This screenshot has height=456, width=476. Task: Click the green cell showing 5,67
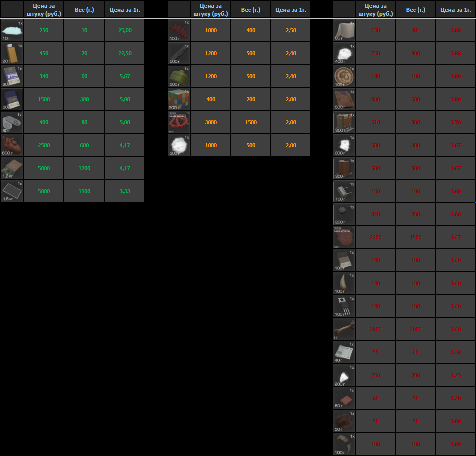pos(124,76)
